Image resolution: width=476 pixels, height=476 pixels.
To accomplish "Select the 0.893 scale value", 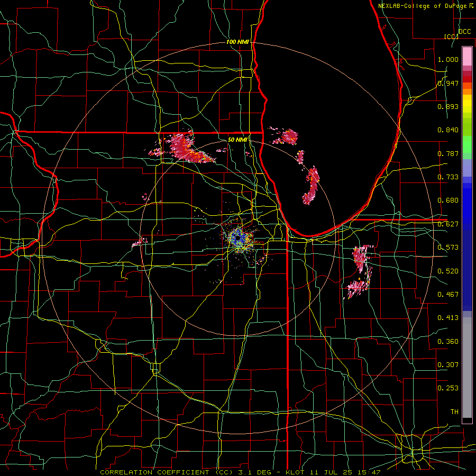I will 448,106.
